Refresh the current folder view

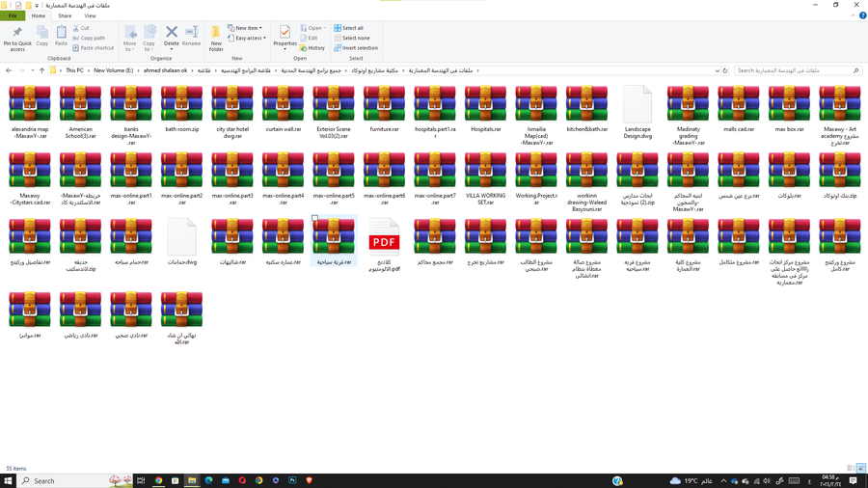coord(725,70)
